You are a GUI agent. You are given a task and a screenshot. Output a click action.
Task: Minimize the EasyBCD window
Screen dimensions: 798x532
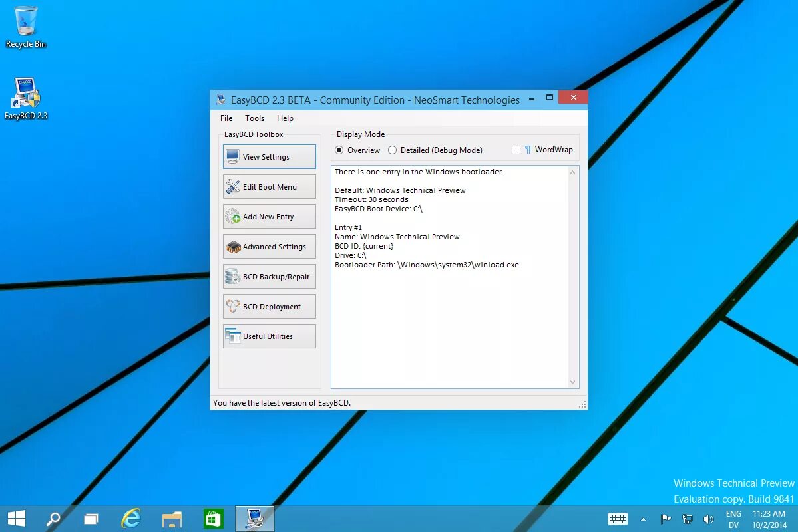point(532,98)
